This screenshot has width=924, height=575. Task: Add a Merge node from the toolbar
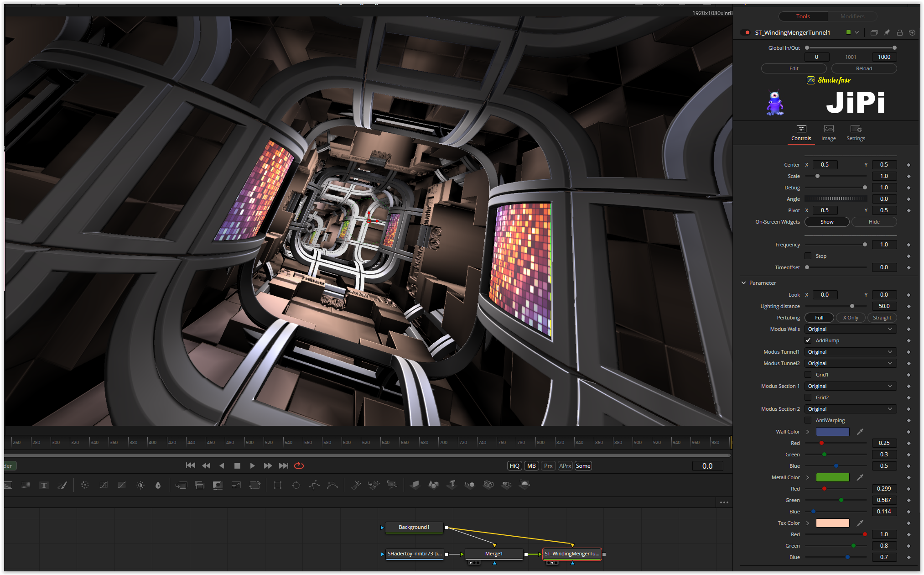[x=181, y=485]
